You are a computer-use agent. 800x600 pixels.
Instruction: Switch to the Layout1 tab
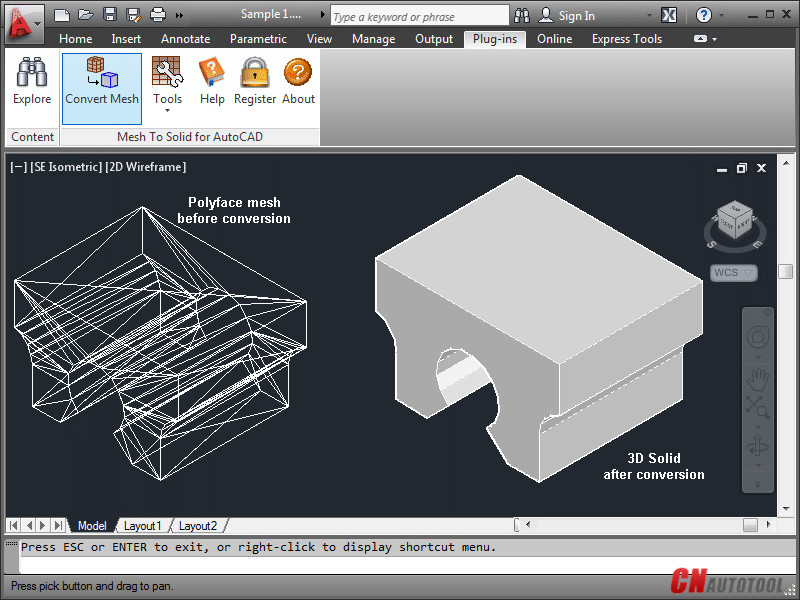[x=142, y=526]
